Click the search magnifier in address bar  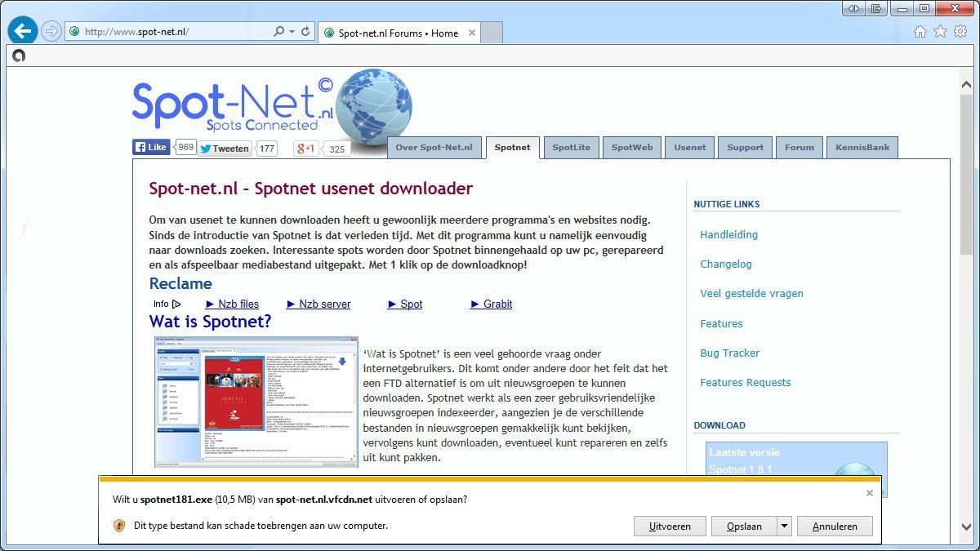278,32
